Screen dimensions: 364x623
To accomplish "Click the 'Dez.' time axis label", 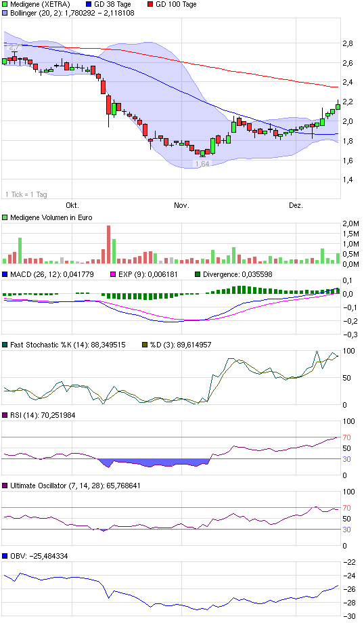I will coord(296,205).
